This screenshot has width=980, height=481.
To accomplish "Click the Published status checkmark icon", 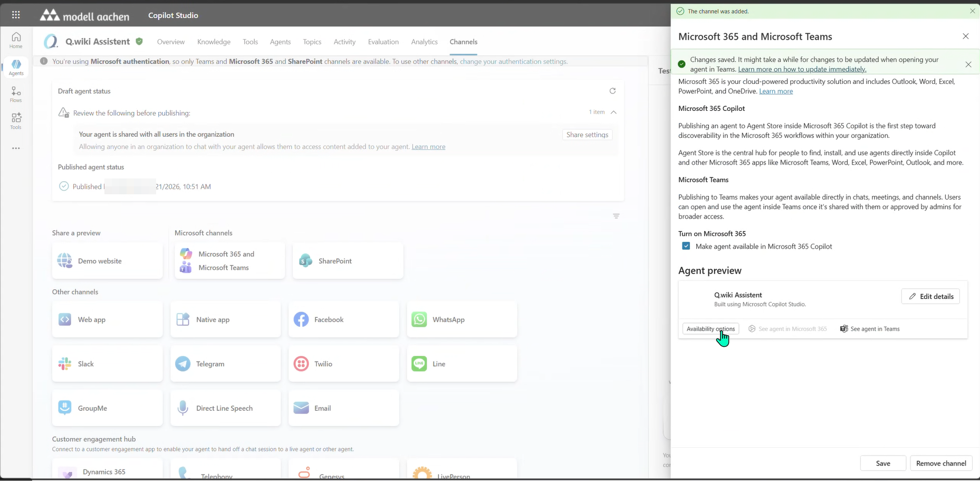I will [x=64, y=186].
